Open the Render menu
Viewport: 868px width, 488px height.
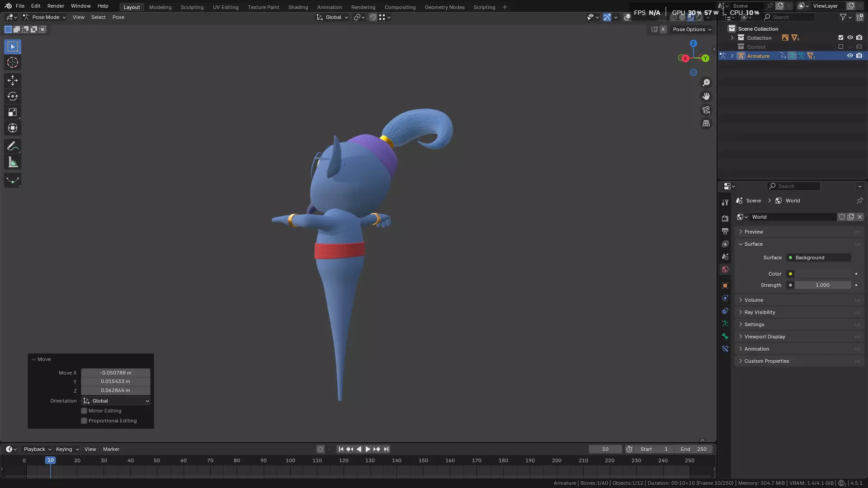coord(56,6)
